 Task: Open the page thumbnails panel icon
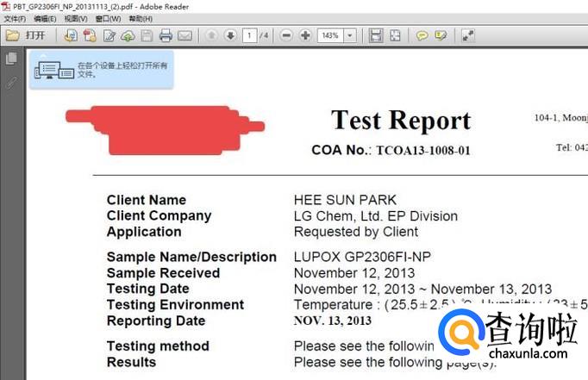tap(11, 59)
